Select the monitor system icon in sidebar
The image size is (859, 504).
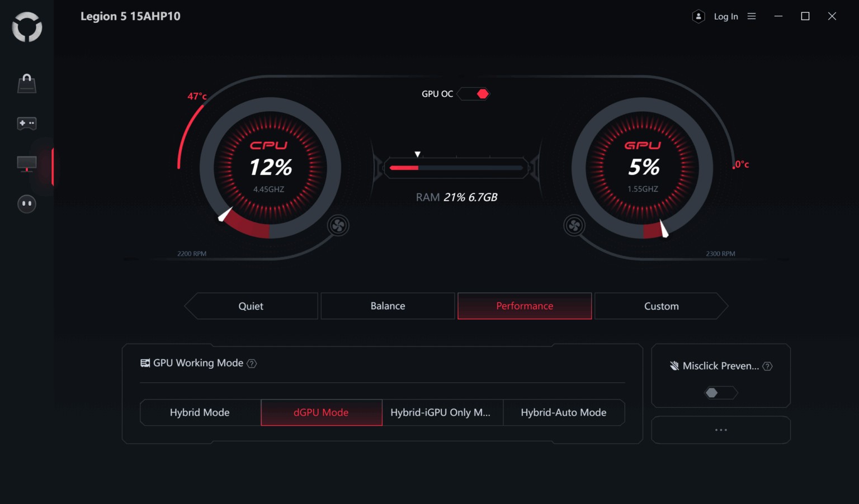(27, 164)
